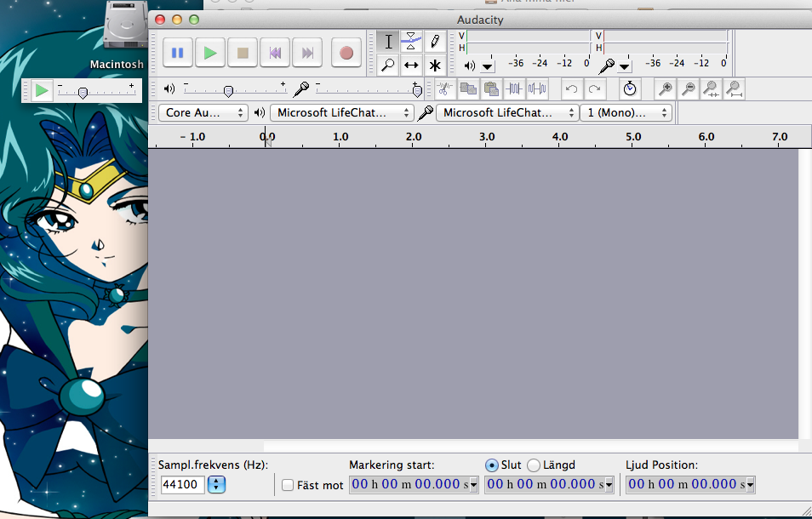Select the I-beam Selection tool
The image size is (812, 519).
click(x=388, y=42)
